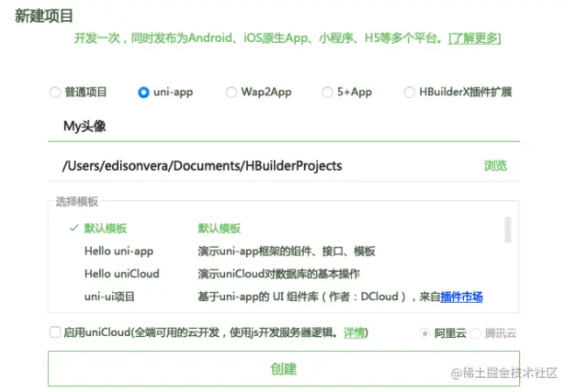Image resolution: width=570 pixels, height=392 pixels.
Task: Click description 演示uni-app框架的组件、接口、模板
Action: click(x=286, y=251)
